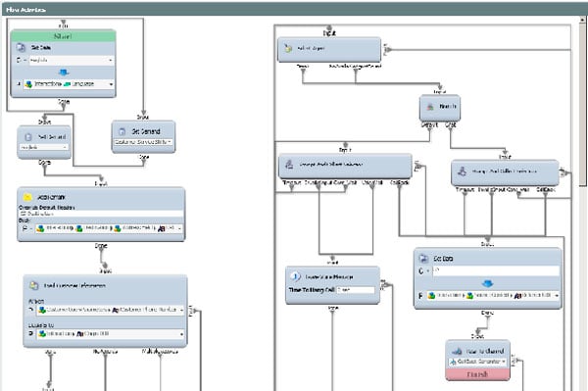
Task: Expand the Add Email Body dropdown arrow
Action: 179,228
